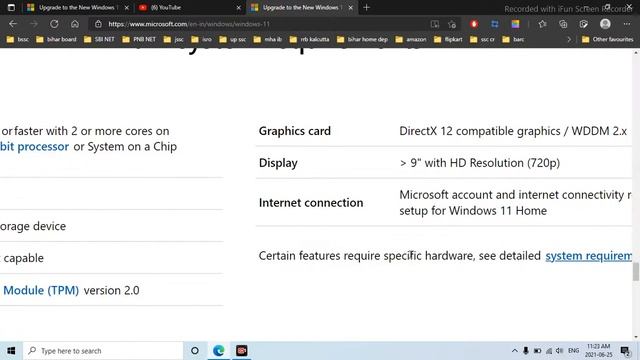Open the mha ib bookmark folder
The width and height of the screenshot is (640, 360).
coord(268,39)
